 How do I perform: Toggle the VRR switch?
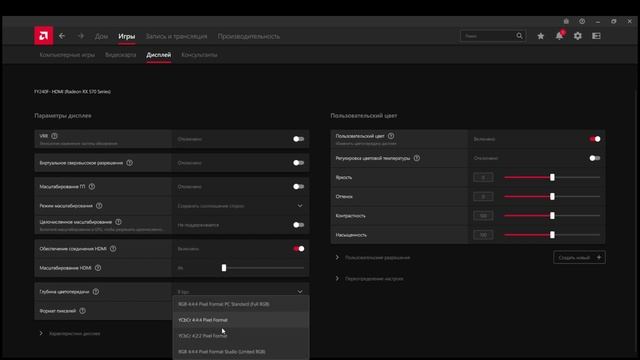(298, 139)
